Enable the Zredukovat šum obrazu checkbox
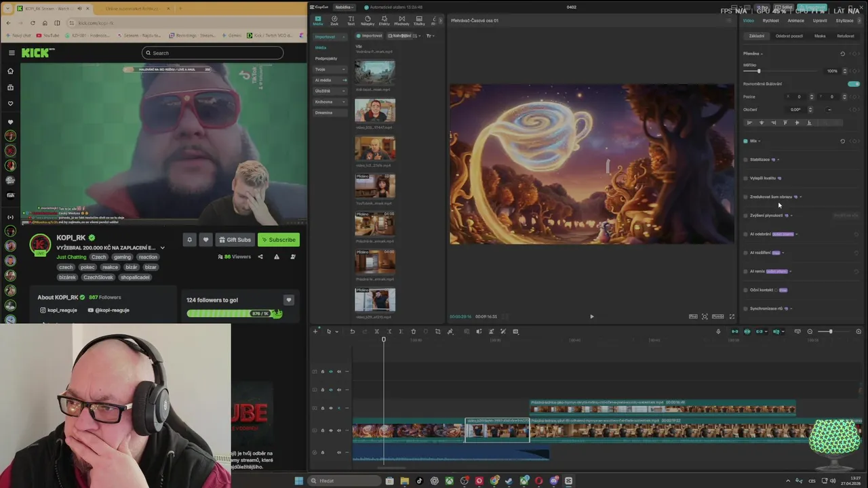Screen dimensions: 868x488 [746, 197]
